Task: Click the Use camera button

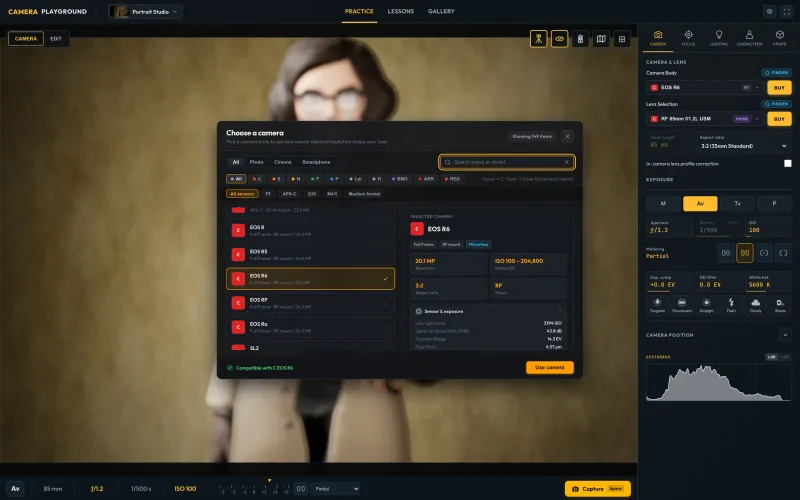Action: (549, 367)
